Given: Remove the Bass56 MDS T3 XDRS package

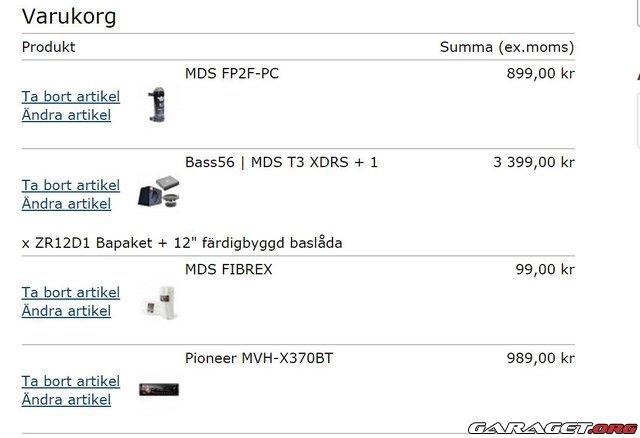Looking at the screenshot, I should click(70, 185).
